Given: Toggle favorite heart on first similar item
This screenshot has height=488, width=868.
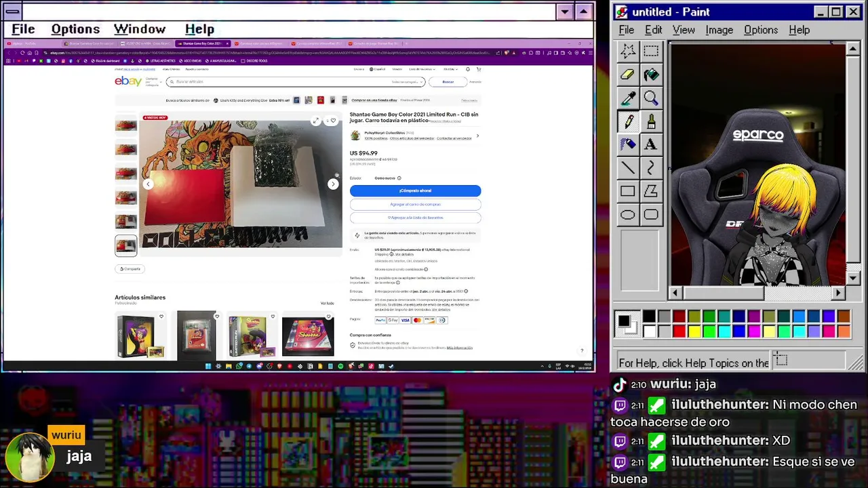Looking at the screenshot, I should click(161, 317).
